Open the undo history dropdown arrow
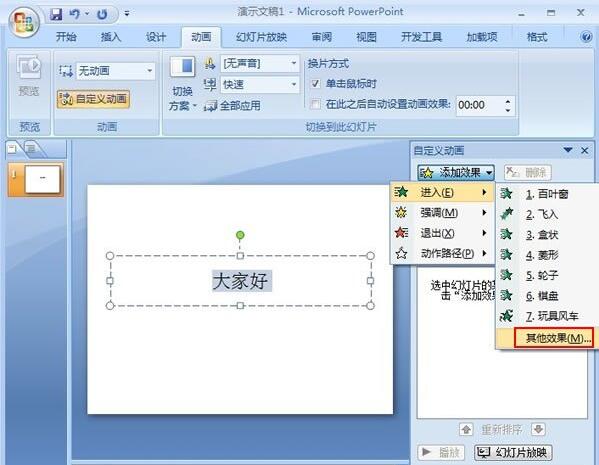Viewport: 599px width, 465px height. tap(87, 14)
